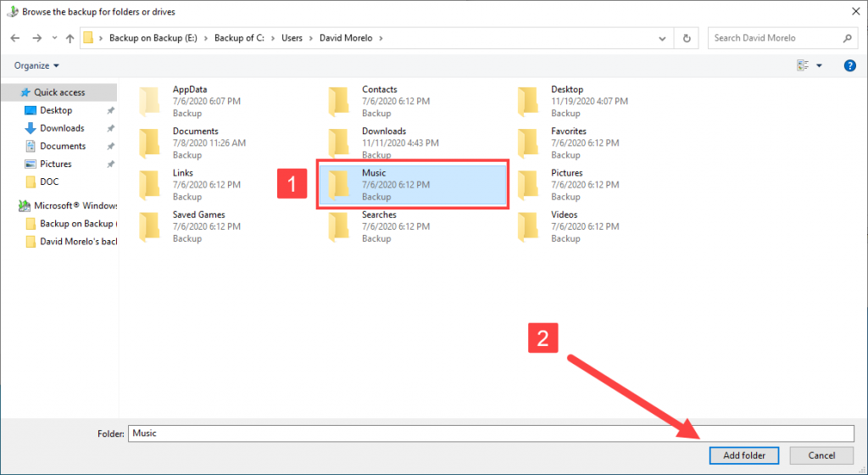Click the pin icon beside sidebar Desktop
Screen dimensions: 868x475
coord(110,111)
